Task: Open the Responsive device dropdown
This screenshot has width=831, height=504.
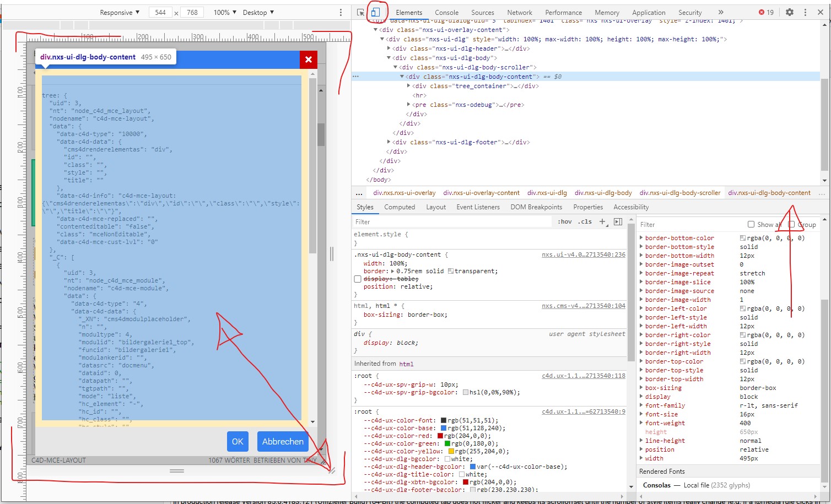Action: 120,12
